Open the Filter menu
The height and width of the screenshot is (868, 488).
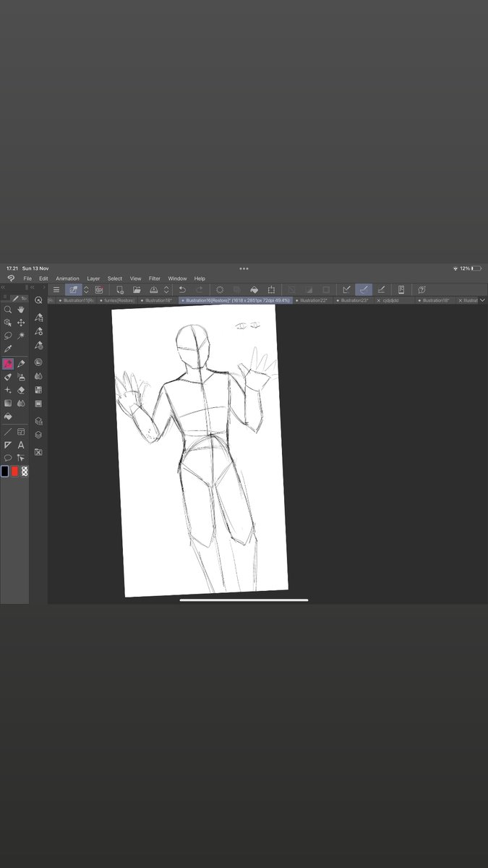(x=155, y=278)
